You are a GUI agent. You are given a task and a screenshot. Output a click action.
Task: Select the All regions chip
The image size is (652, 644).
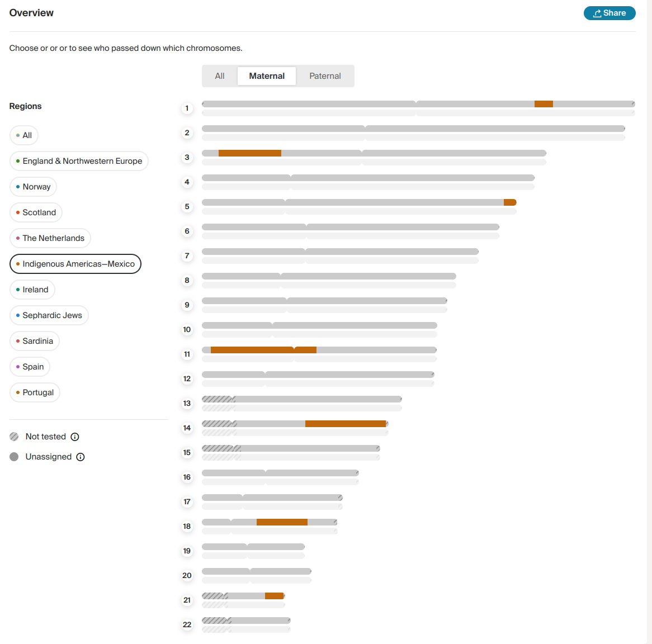click(x=23, y=135)
